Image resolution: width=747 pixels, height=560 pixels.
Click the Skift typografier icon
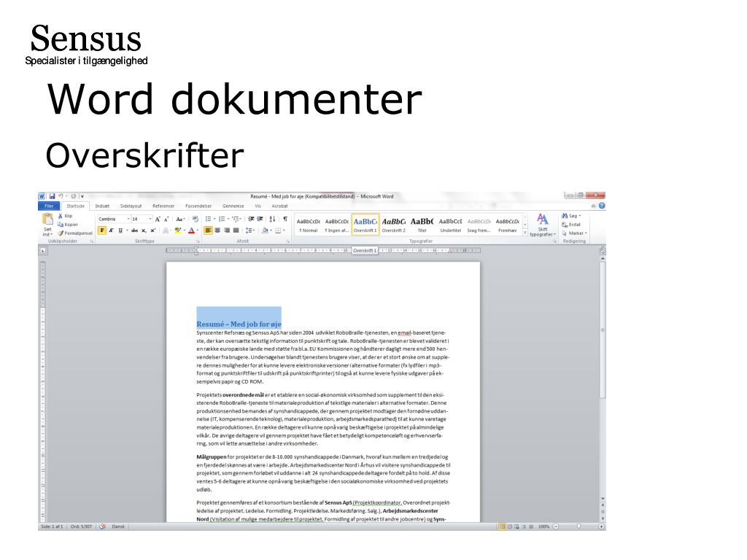[542, 225]
